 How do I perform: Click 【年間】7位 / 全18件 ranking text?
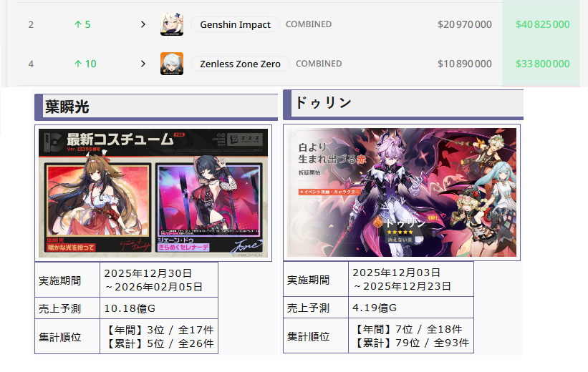coord(408,329)
